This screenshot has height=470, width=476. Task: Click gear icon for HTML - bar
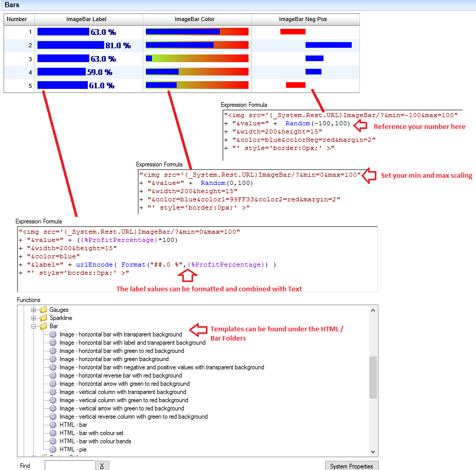[x=53, y=424]
